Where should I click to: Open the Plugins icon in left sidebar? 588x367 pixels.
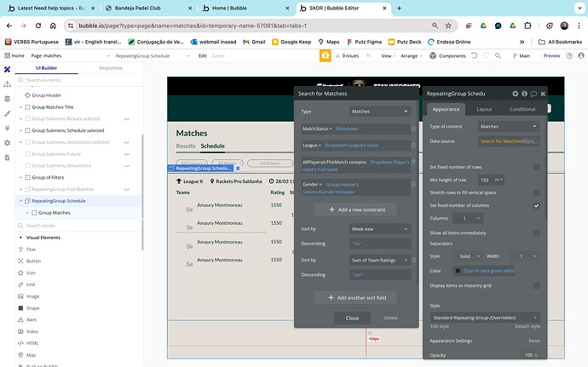coord(7,128)
